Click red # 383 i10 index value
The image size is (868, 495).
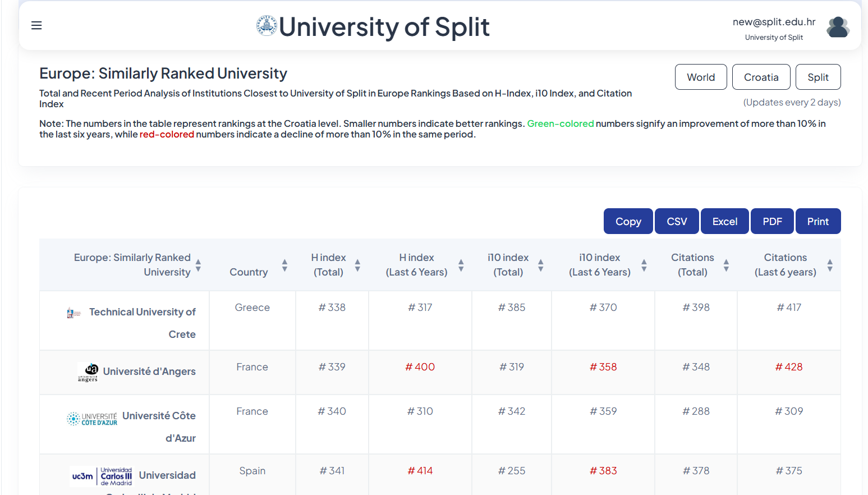[x=603, y=471]
